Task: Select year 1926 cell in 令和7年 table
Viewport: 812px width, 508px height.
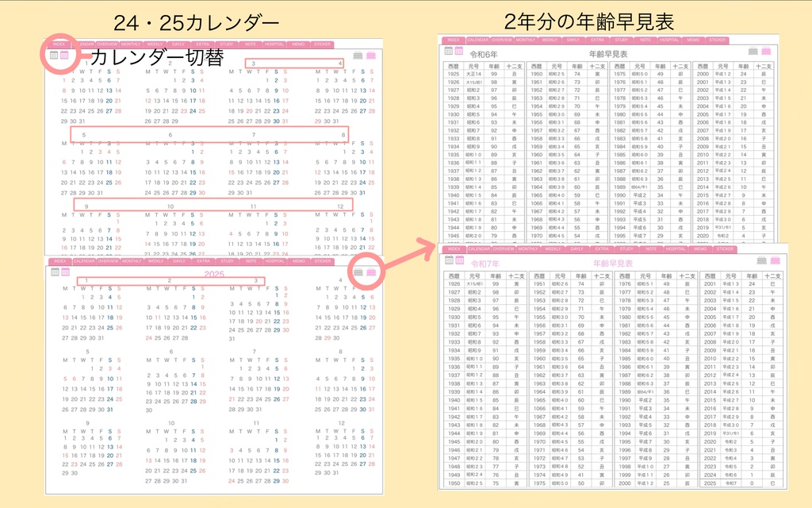Action: coord(454,283)
